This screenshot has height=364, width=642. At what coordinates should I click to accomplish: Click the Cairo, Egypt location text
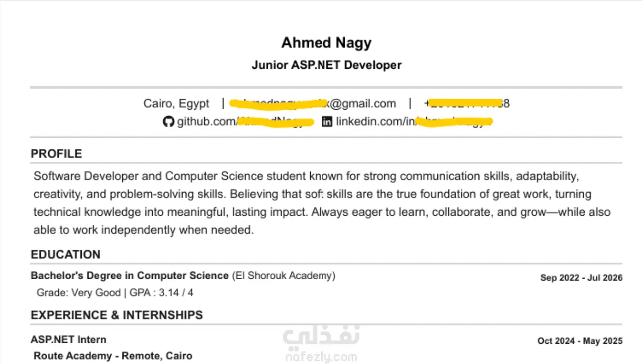coord(176,104)
